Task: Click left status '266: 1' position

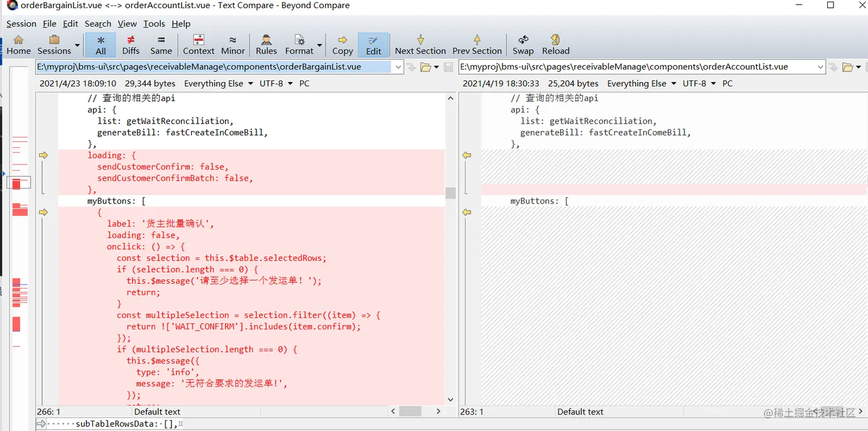Action: click(x=49, y=411)
